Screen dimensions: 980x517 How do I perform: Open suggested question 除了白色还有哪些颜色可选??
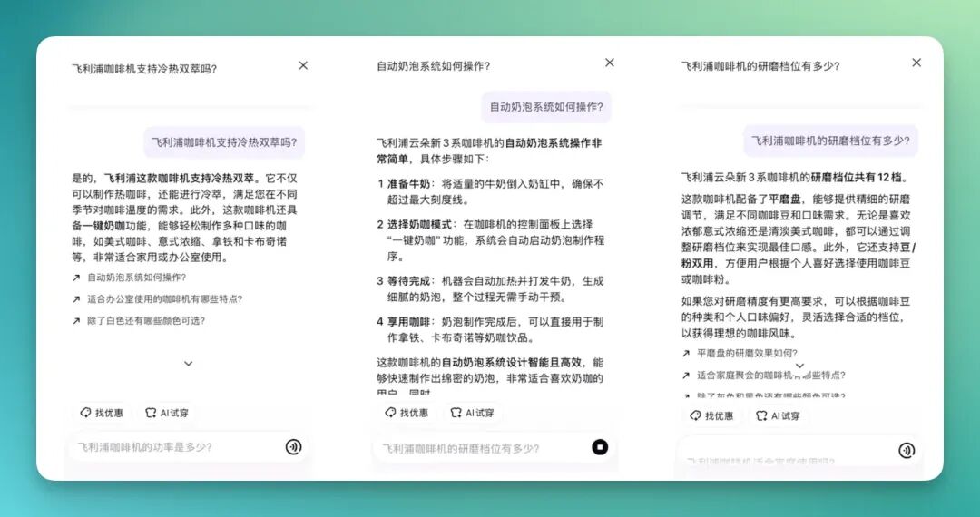(x=146, y=321)
